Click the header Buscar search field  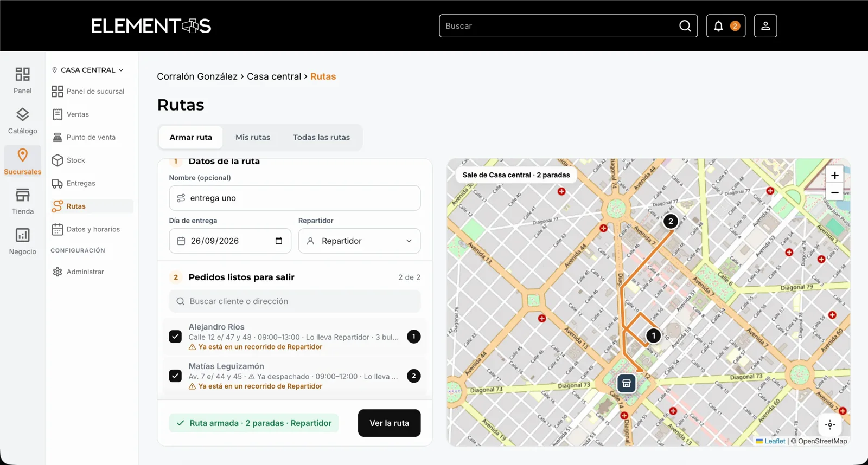tap(568, 26)
